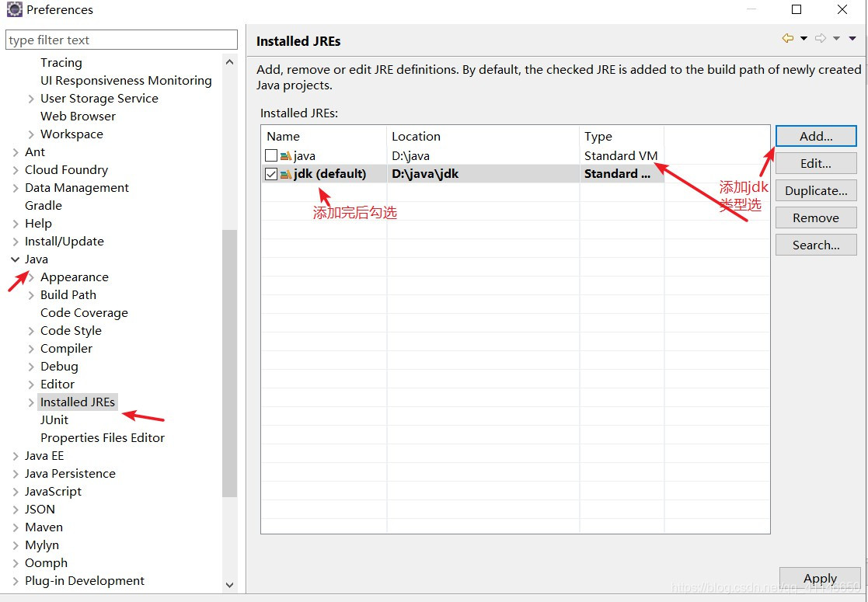Open Properties Files Editor preferences
Viewport: 868px width, 602px height.
103,437
